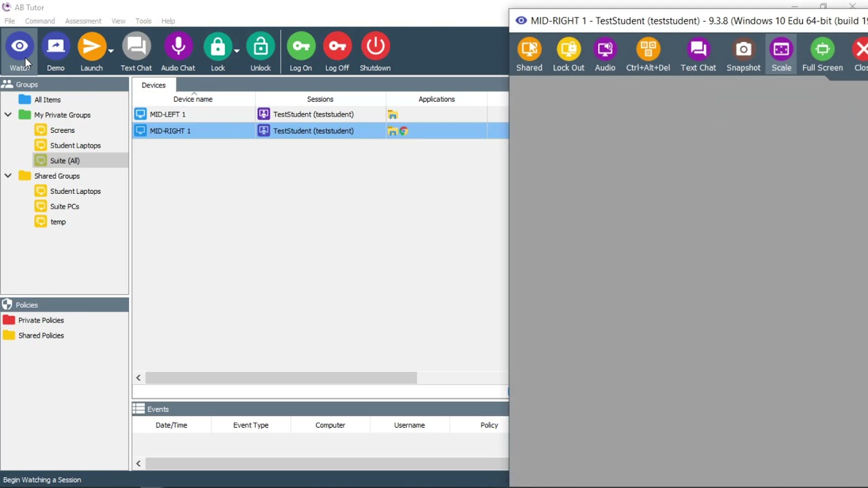Open the Command menu
This screenshot has height=488, width=868.
(x=40, y=21)
